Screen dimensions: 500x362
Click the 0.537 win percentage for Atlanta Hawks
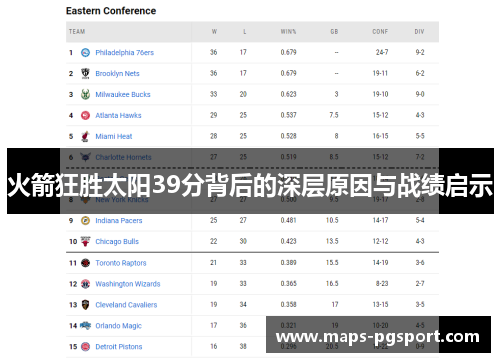pos(288,115)
